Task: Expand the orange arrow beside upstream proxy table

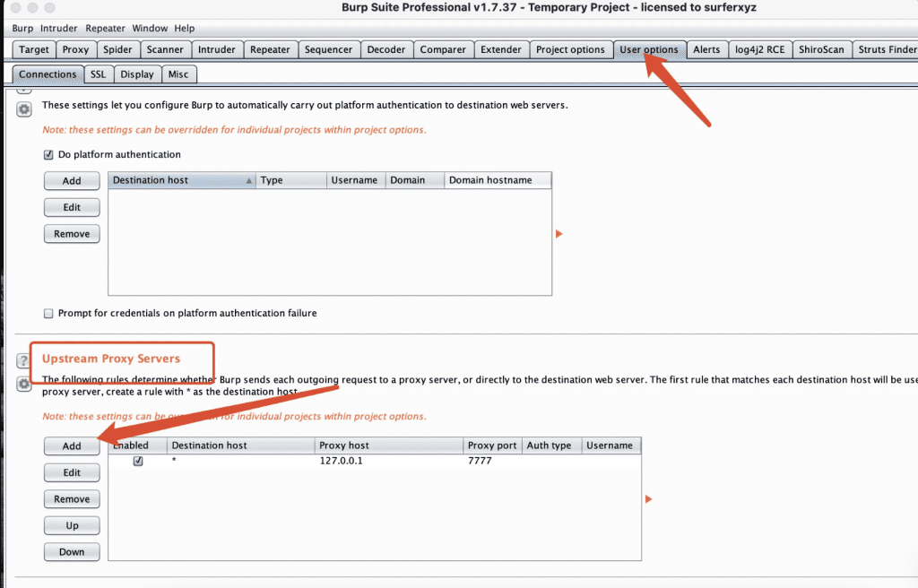Action: [649, 499]
